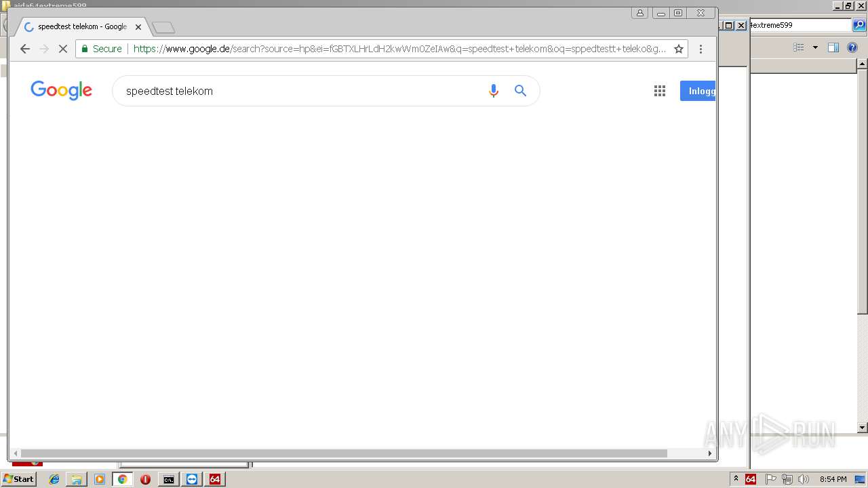Open the Google apps grid
The image size is (868, 488).
pyautogui.click(x=660, y=91)
